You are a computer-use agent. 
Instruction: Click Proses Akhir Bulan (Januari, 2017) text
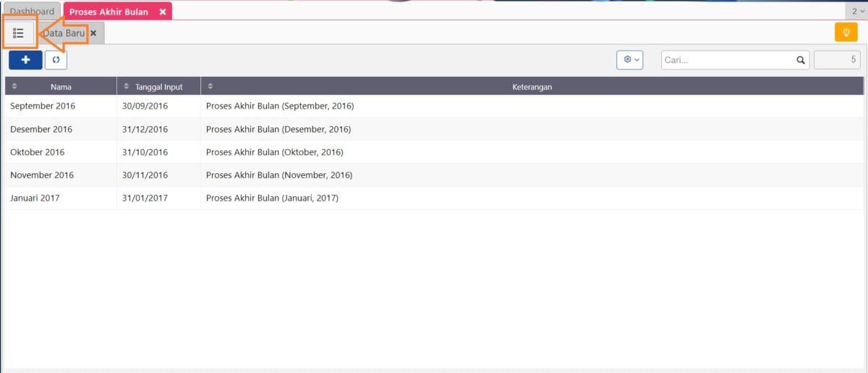point(272,198)
